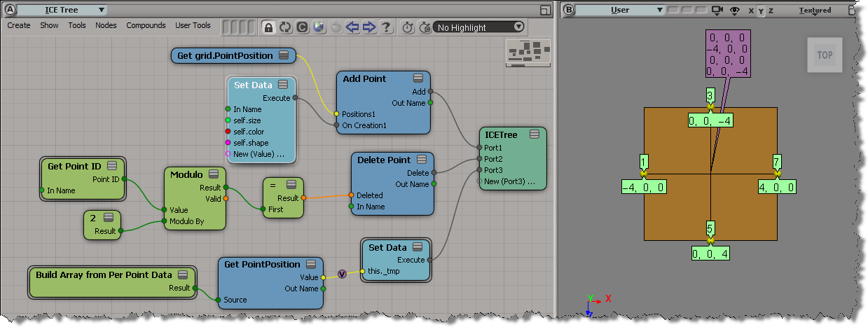Click the TOP view cube button
Viewport: 868px width, 327px height.
point(825,55)
